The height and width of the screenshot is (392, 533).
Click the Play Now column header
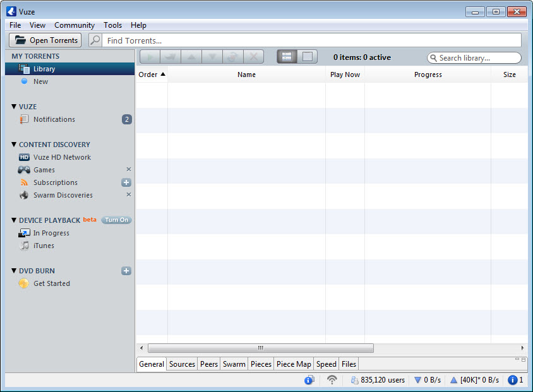click(345, 74)
